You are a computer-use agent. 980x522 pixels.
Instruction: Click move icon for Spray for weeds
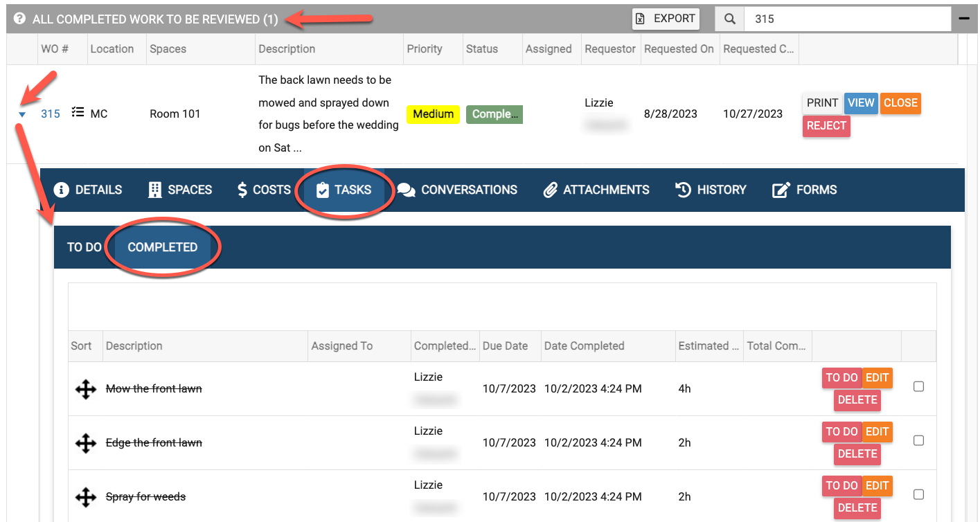click(x=85, y=497)
